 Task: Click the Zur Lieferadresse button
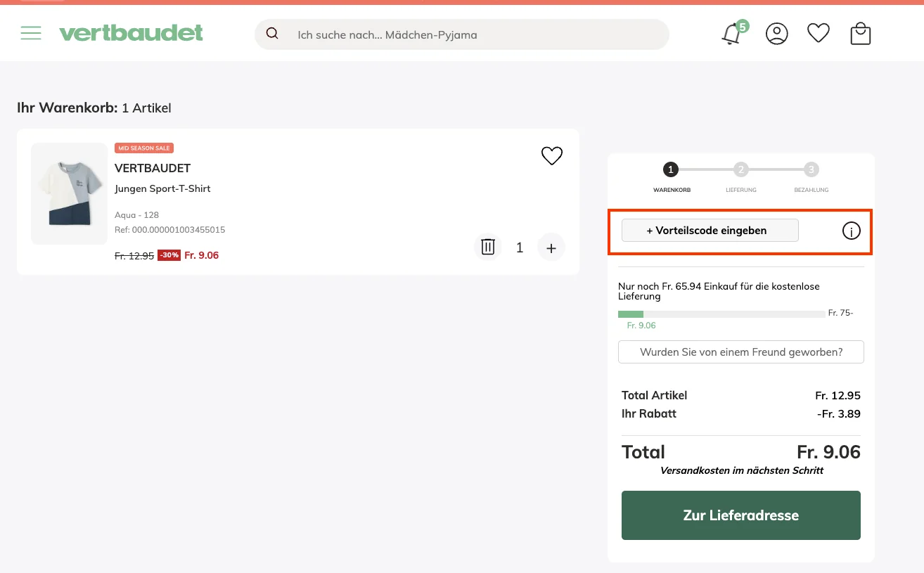point(740,515)
